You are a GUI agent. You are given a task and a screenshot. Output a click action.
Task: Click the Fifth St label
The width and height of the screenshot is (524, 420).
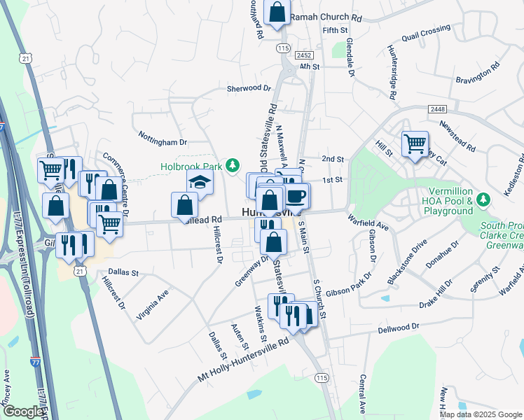tap(335, 30)
